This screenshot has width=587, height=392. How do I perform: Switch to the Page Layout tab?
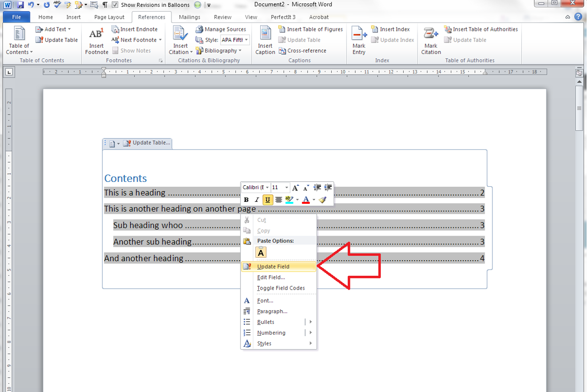click(x=109, y=17)
